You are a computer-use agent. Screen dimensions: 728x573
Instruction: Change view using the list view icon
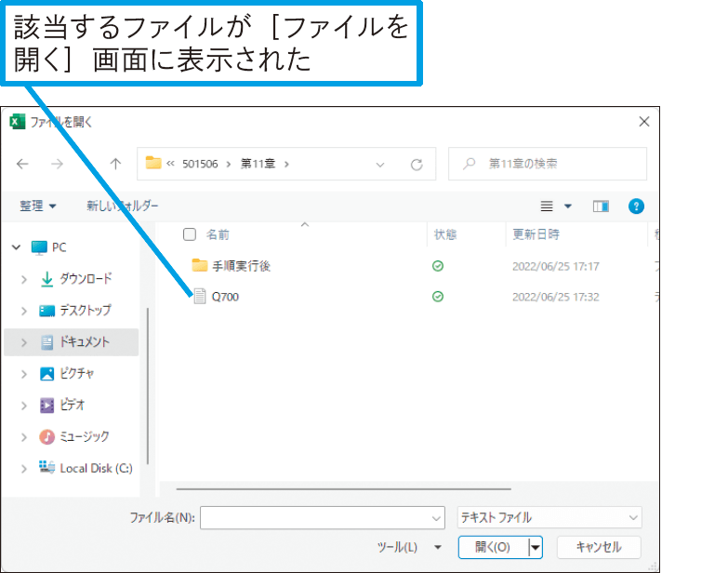tap(547, 207)
